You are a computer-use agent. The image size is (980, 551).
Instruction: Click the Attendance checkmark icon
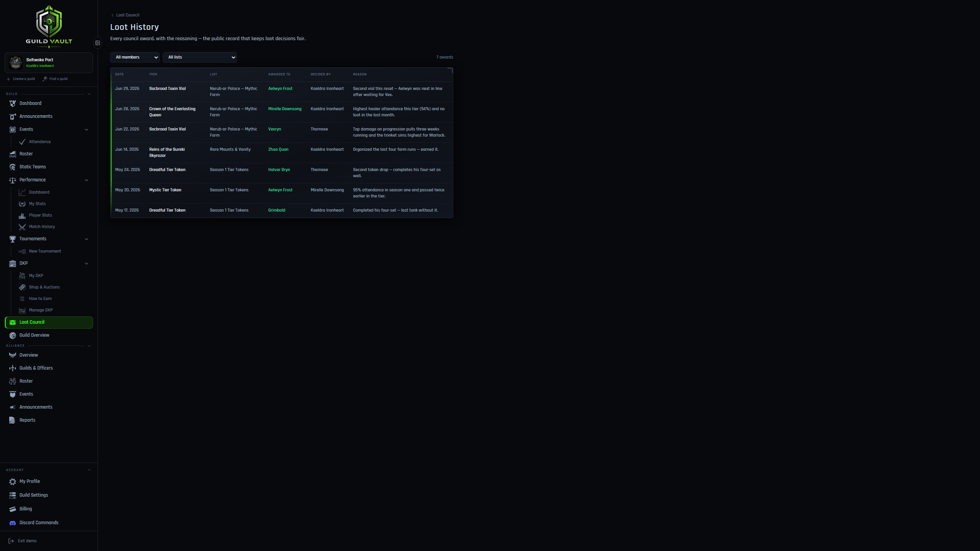[22, 142]
